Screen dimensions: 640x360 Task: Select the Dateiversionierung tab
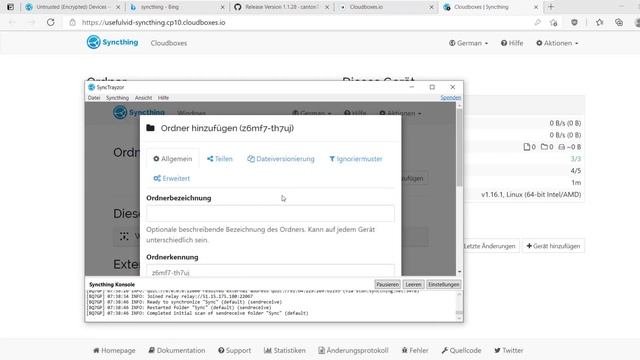pyautogui.click(x=281, y=159)
